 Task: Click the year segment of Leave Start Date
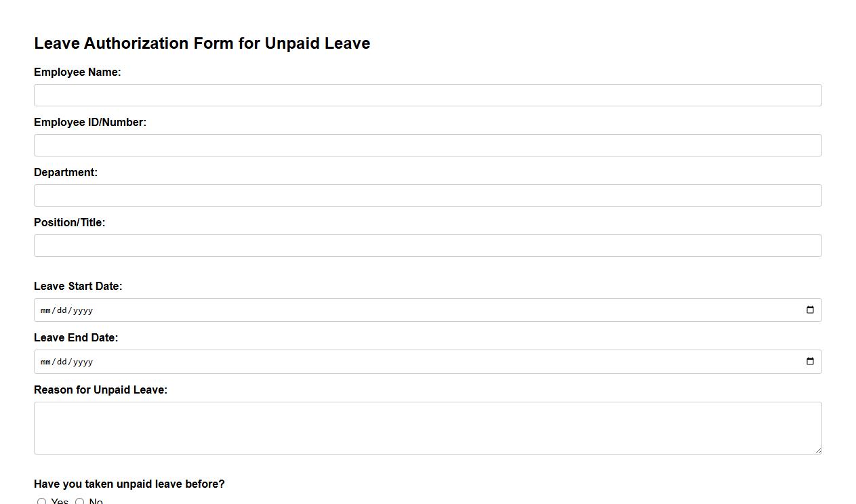(81, 310)
